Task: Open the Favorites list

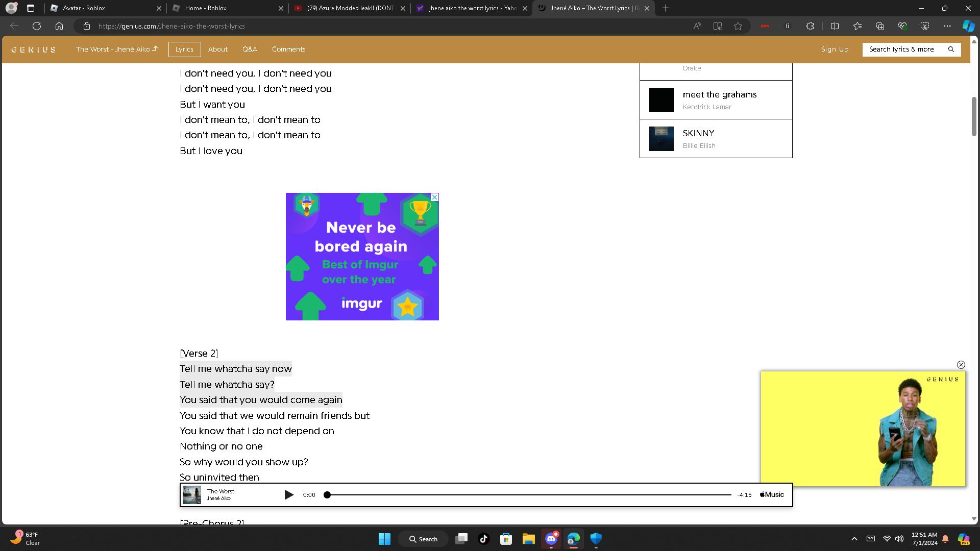Action: point(857,26)
